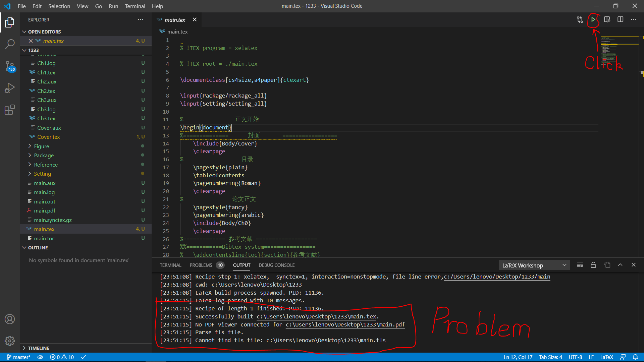The width and height of the screenshot is (644, 362).
Task: Open the Explorer view in activity bar
Action: [10, 22]
